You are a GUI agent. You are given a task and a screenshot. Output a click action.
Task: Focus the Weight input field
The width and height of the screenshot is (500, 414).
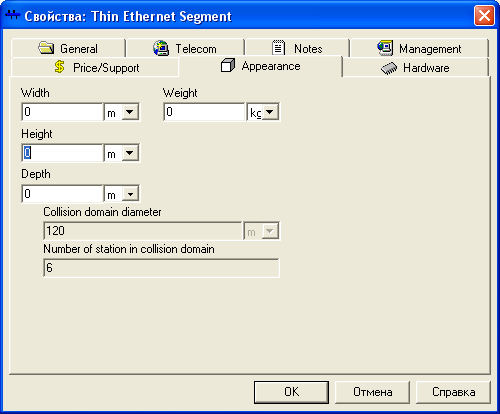click(x=204, y=112)
